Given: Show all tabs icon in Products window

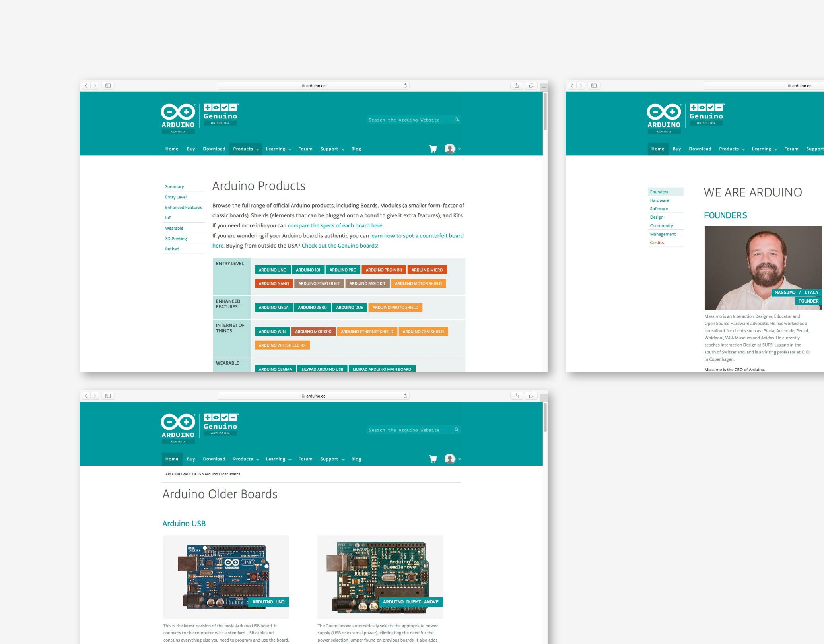Looking at the screenshot, I should [x=531, y=85].
